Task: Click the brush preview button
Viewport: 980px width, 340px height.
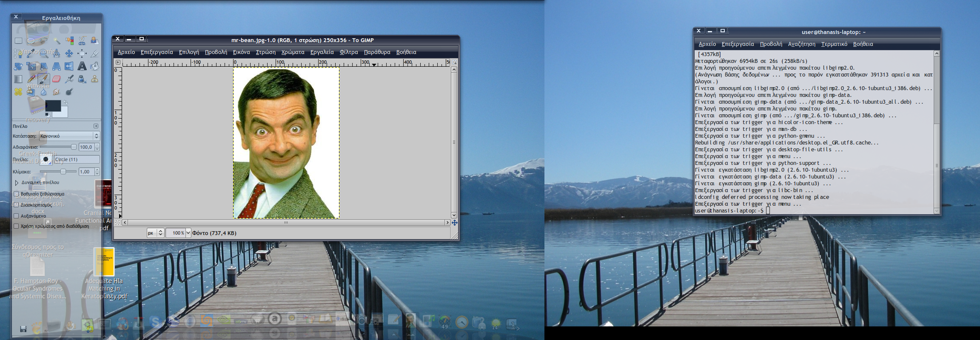Action: point(46,159)
